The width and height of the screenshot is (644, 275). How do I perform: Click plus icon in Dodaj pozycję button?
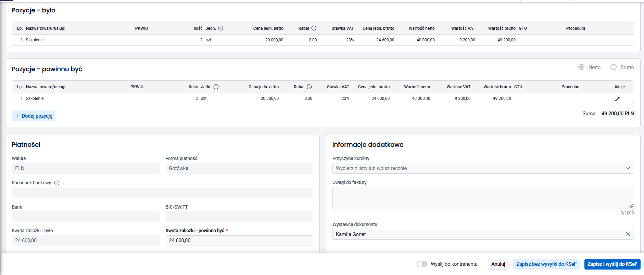click(x=17, y=116)
